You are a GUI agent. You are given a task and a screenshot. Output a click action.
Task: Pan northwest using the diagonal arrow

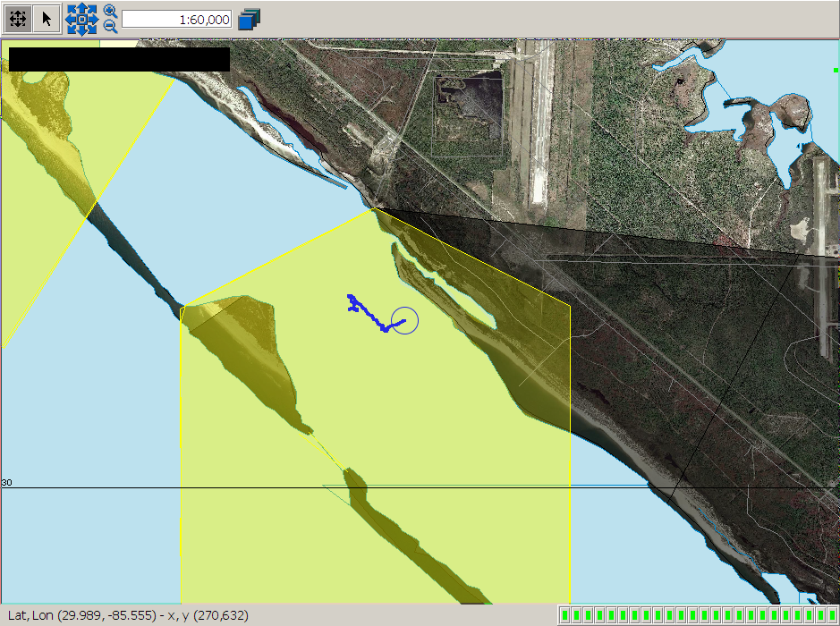click(x=72, y=9)
